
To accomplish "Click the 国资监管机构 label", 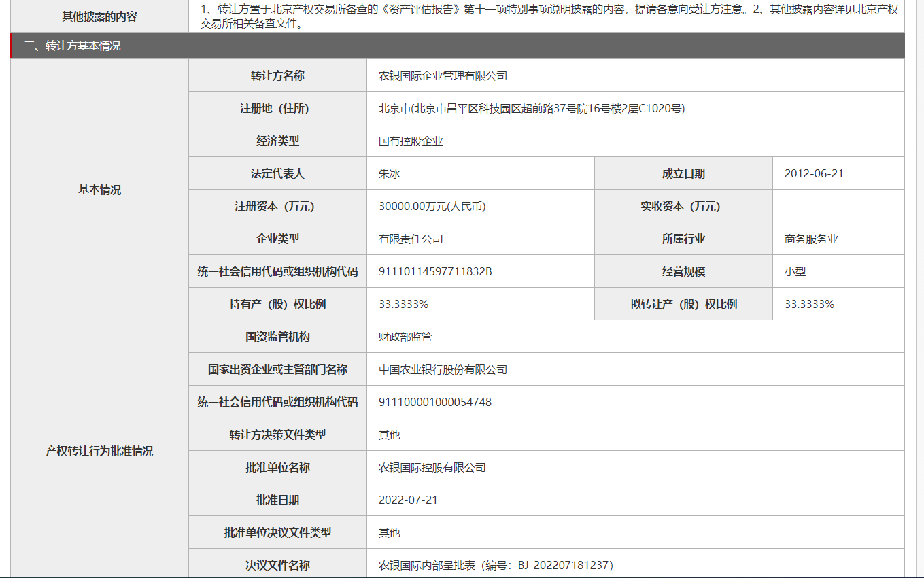I will (x=277, y=337).
